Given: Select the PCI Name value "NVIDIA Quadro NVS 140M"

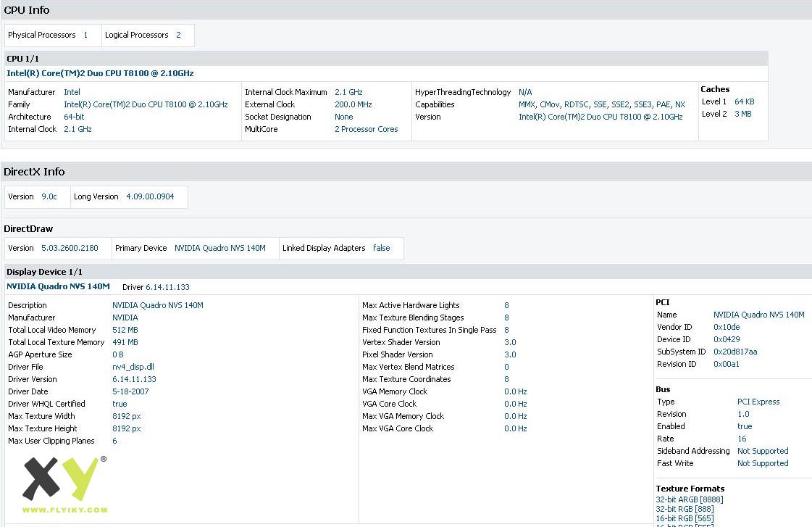Looking at the screenshot, I should (759, 315).
